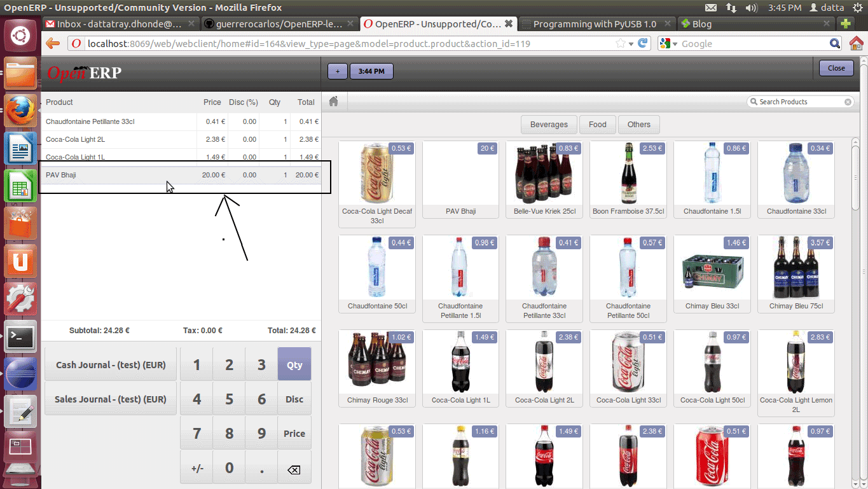Switch to Blog tab

755,24
